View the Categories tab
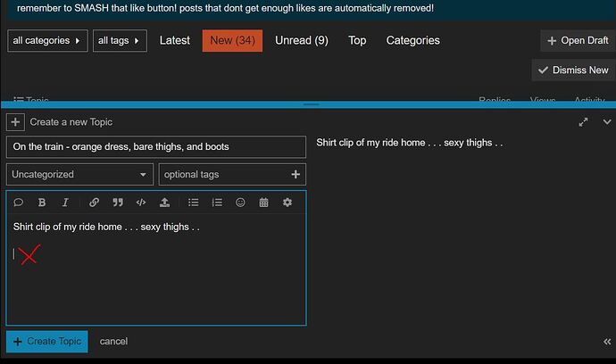 click(x=412, y=40)
